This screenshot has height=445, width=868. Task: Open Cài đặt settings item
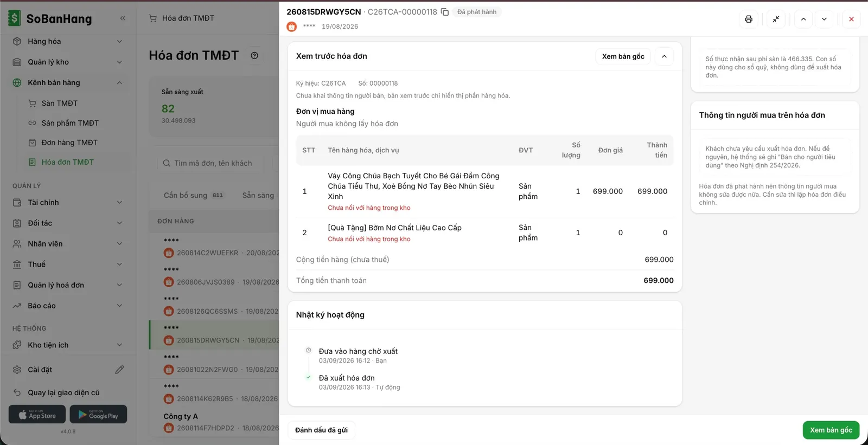pyautogui.click(x=40, y=370)
